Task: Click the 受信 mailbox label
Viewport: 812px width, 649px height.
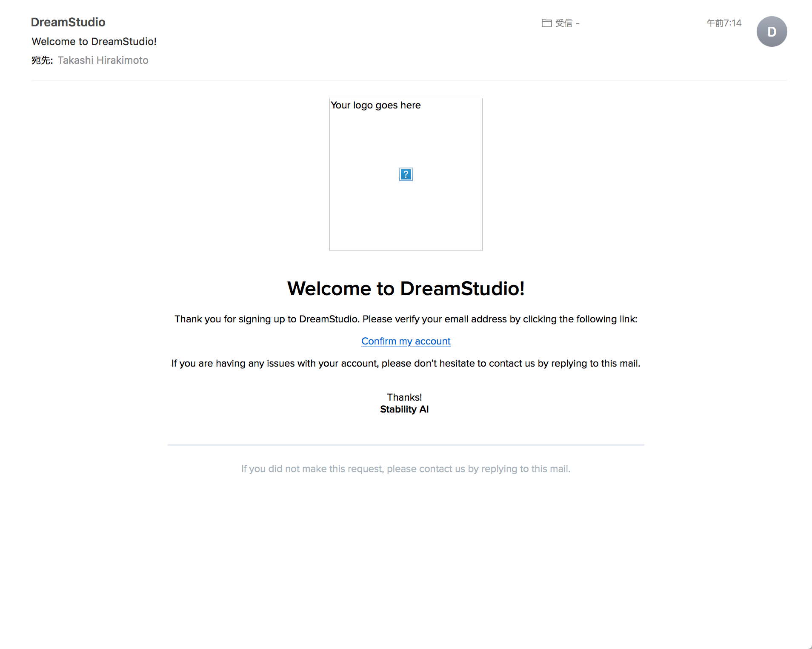Action: point(564,23)
